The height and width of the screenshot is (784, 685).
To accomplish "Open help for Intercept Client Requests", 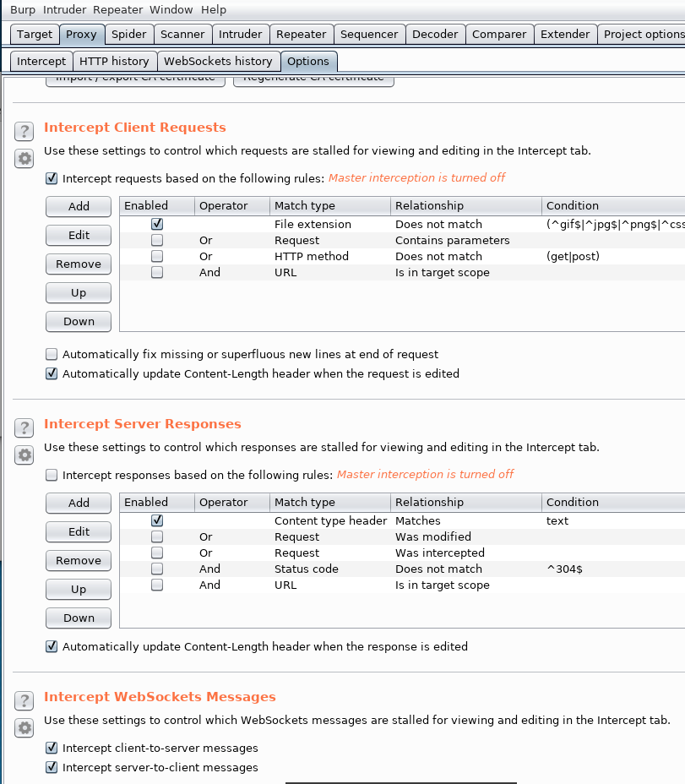I will [x=24, y=132].
